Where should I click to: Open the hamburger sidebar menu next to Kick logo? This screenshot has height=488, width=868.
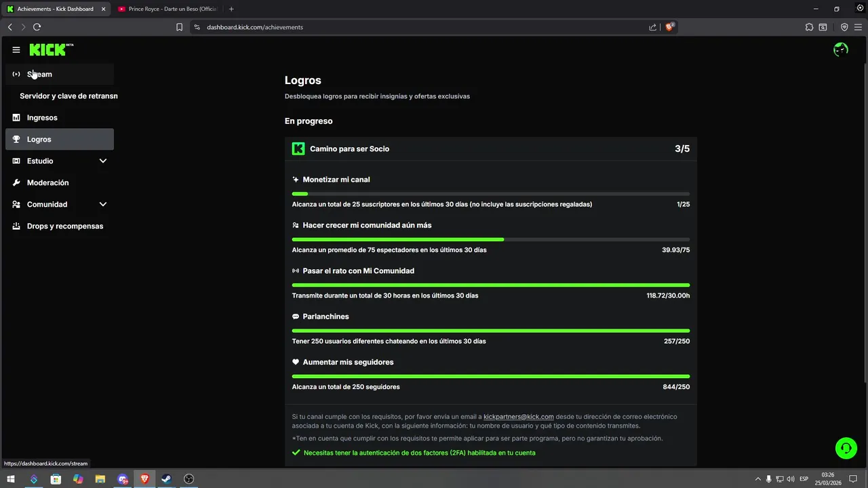click(16, 49)
